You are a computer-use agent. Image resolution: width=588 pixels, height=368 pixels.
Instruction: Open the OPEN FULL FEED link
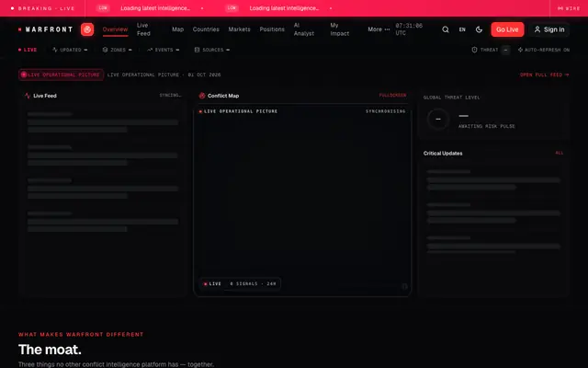[x=545, y=75]
